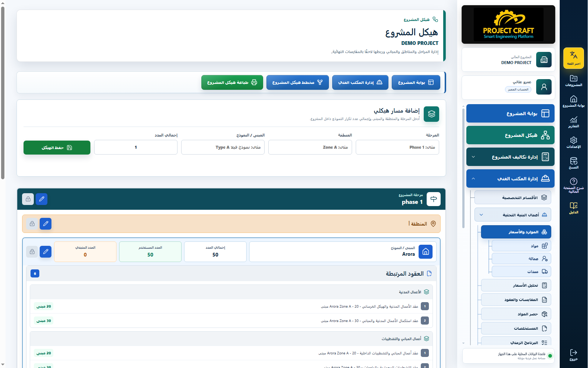Click the العدد المستخدم 50 counter card
The height and width of the screenshot is (368, 588).
pos(150,252)
